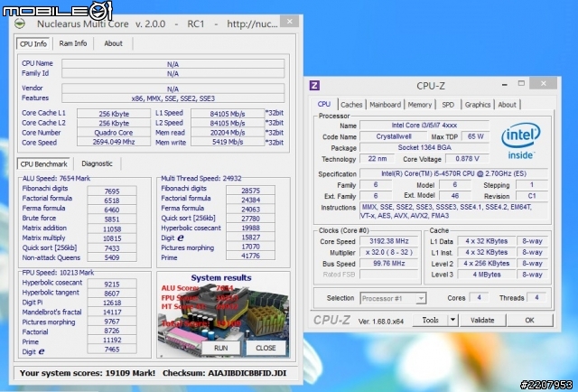Screen dimensions: 578x392
Task: Click the Matrix addition score 11058
Action: 112,229
